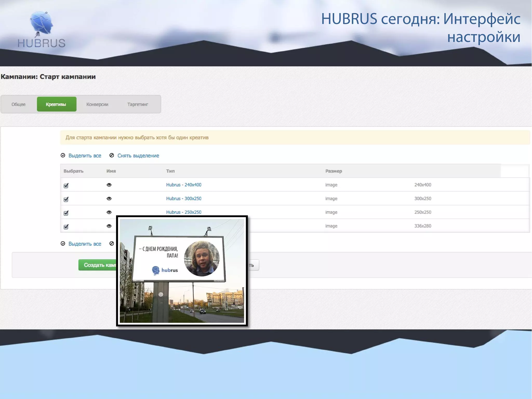The image size is (532, 399).
Task: Click the Кампании: Старт кампании heading
Action: click(x=48, y=77)
